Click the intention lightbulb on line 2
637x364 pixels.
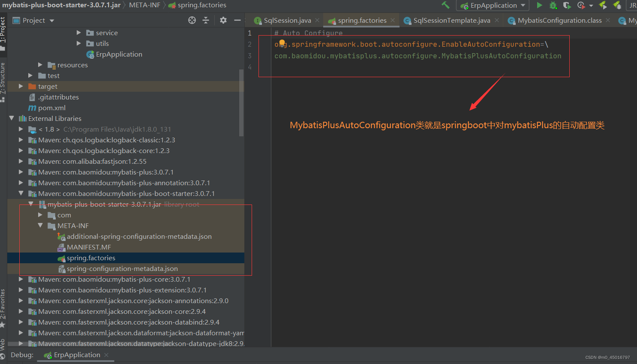click(282, 44)
